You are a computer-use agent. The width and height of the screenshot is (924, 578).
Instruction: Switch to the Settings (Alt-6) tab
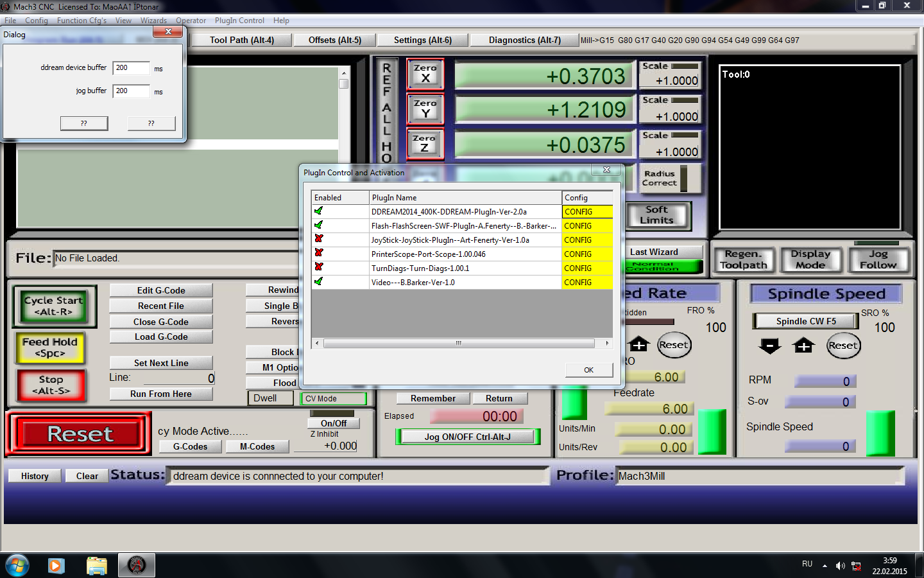pyautogui.click(x=423, y=40)
